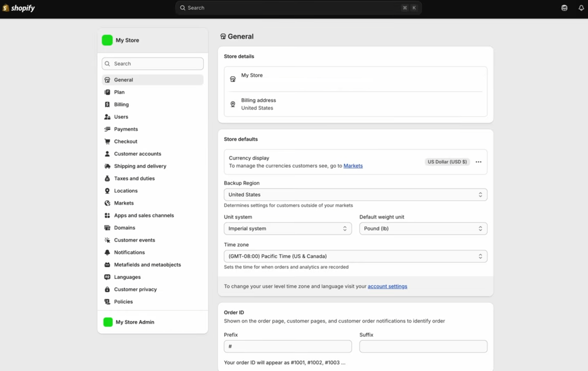The width and height of the screenshot is (588, 371).
Task: Click the order ID Suffix field
Action: pyautogui.click(x=423, y=347)
